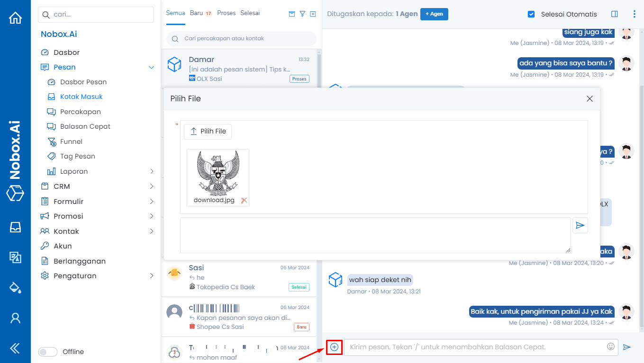
Task: Click the Pilih File upload button
Action: (x=208, y=131)
